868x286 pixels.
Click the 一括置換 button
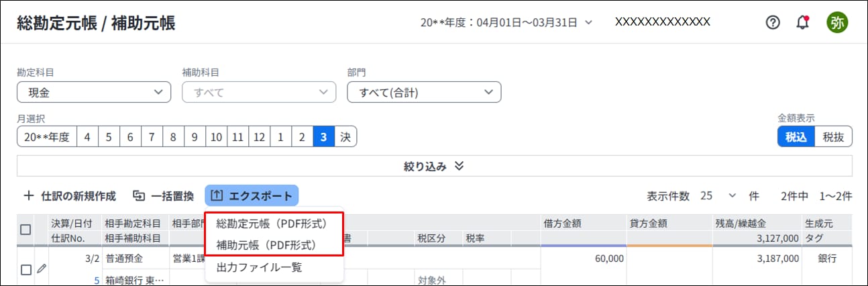tap(163, 196)
